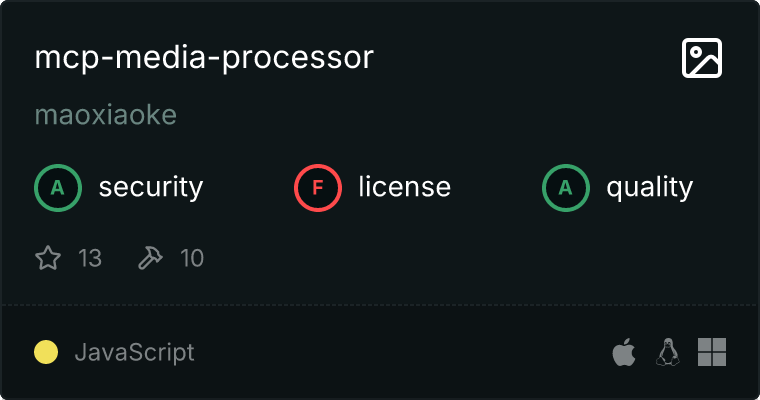Click the Apple macOS platform icon

coord(624,352)
